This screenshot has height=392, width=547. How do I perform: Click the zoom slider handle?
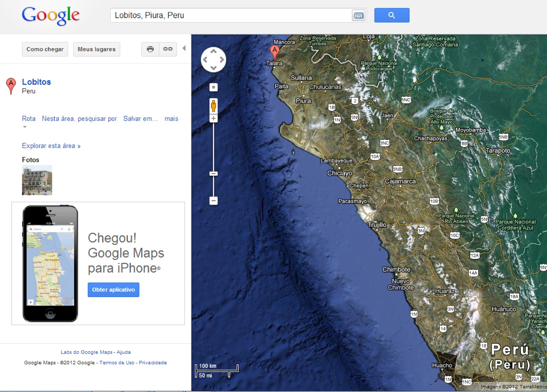[213, 174]
